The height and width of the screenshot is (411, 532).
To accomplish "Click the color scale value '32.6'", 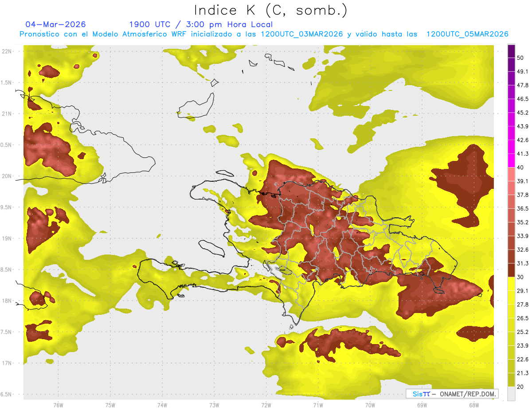I will (x=523, y=250).
